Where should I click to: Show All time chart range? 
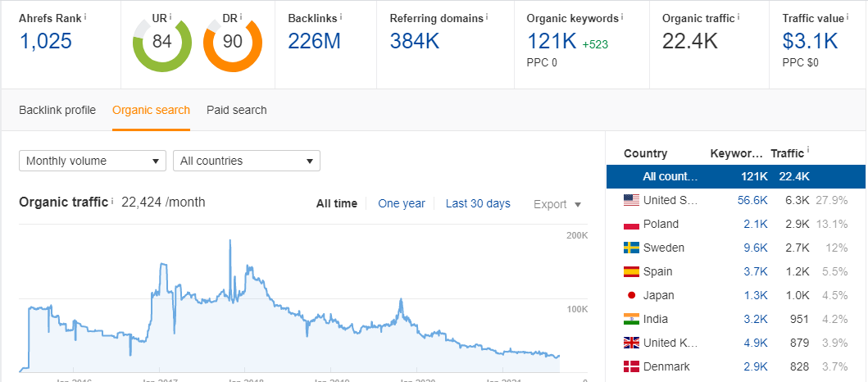(x=337, y=204)
